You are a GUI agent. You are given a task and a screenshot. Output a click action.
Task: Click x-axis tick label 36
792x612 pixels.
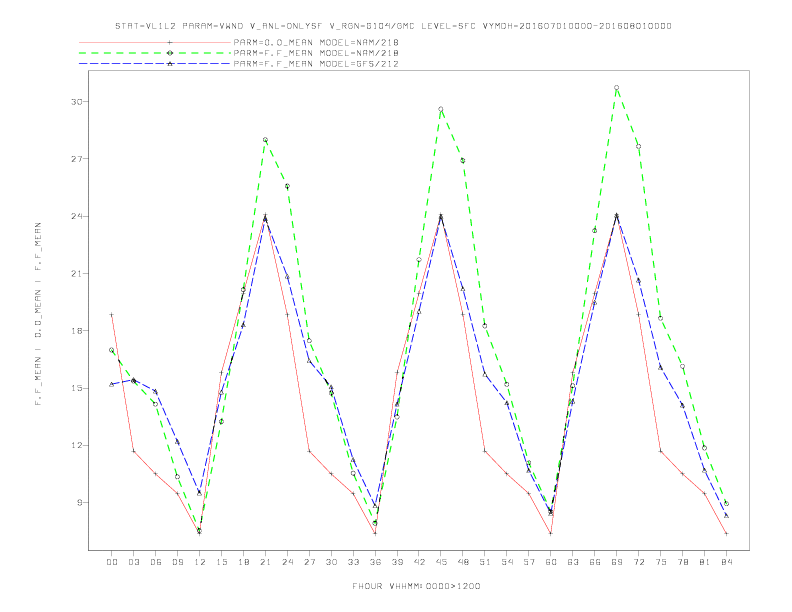(x=375, y=562)
